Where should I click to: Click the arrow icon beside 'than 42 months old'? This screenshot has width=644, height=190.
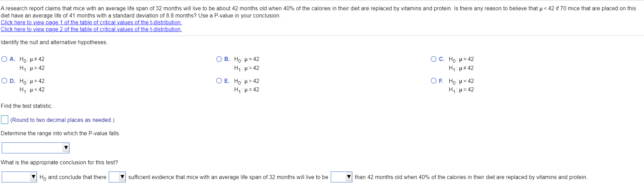point(349,177)
